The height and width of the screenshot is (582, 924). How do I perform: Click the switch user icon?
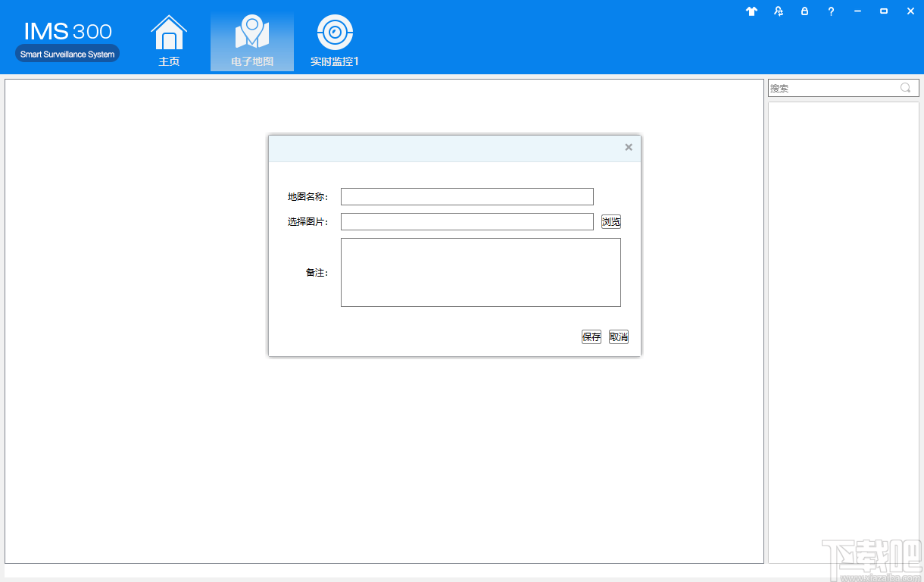[x=778, y=11]
